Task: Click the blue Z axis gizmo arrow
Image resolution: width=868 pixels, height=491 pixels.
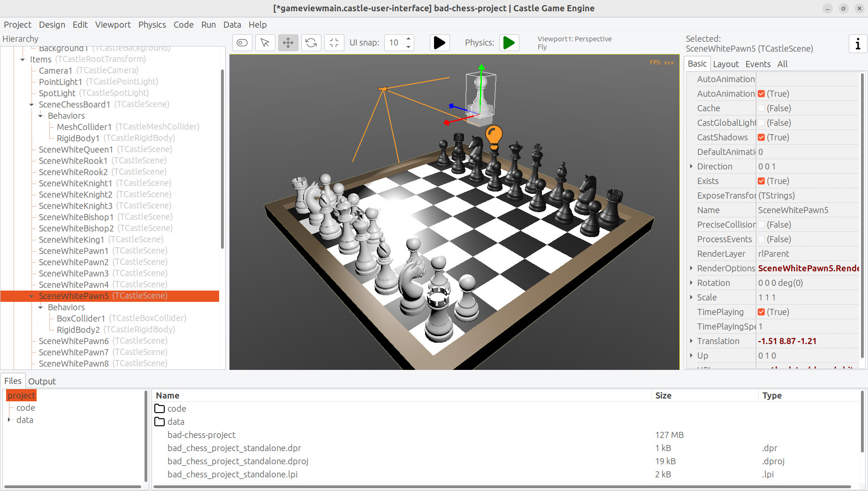Action: click(452, 106)
